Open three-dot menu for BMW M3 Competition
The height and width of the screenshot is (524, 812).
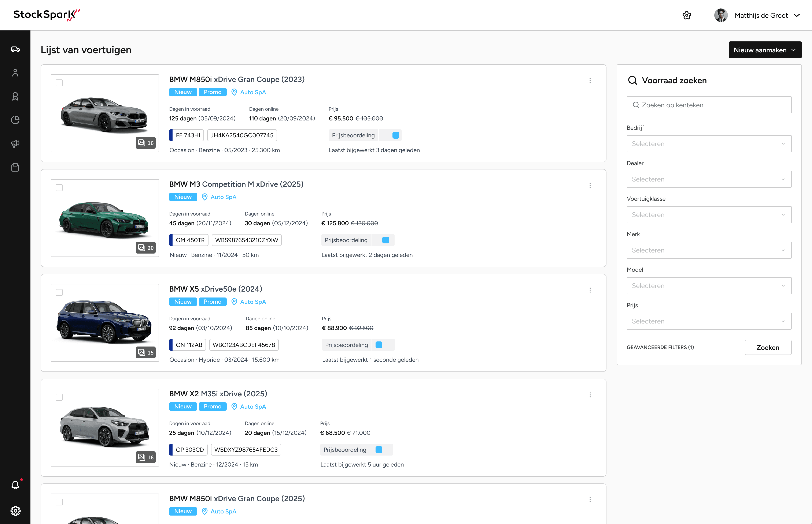click(590, 186)
